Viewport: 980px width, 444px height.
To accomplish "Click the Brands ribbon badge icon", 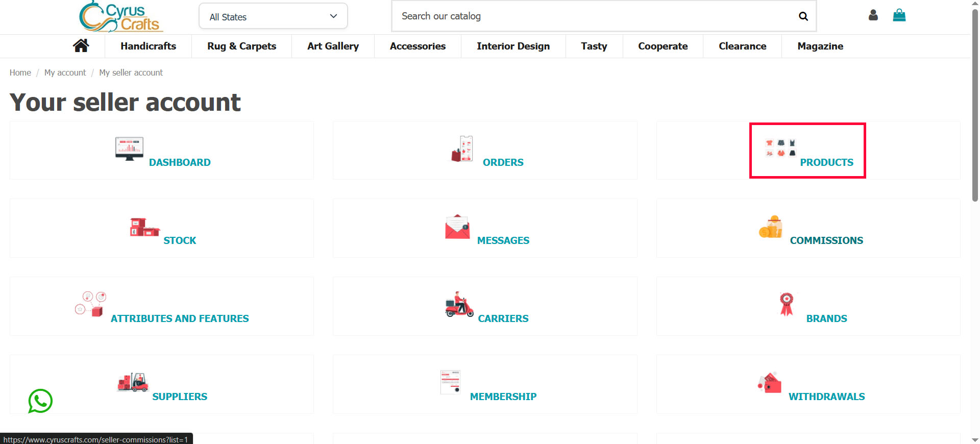I will point(787,304).
